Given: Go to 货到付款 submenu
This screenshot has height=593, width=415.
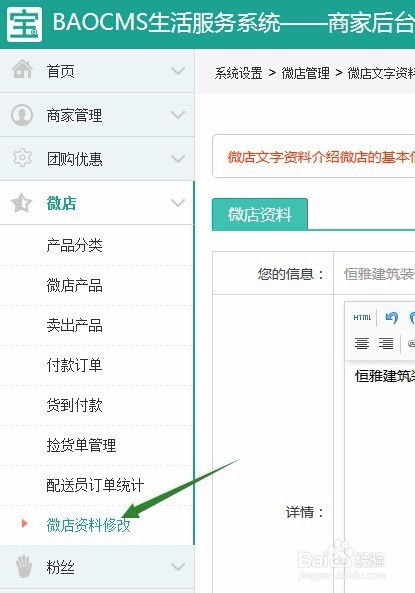Looking at the screenshot, I should coord(75,405).
